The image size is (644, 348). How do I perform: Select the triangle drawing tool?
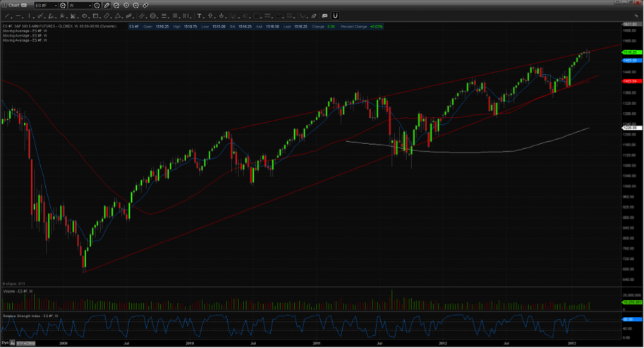(x=118, y=16)
